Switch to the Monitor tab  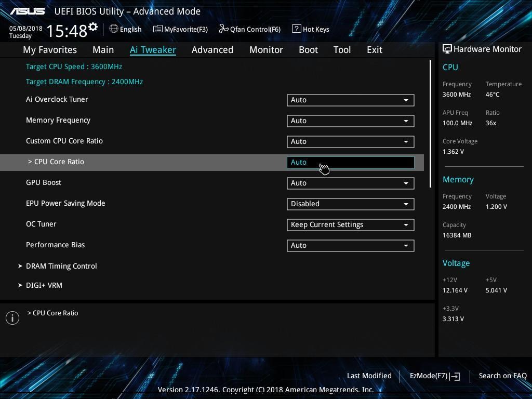pos(266,49)
